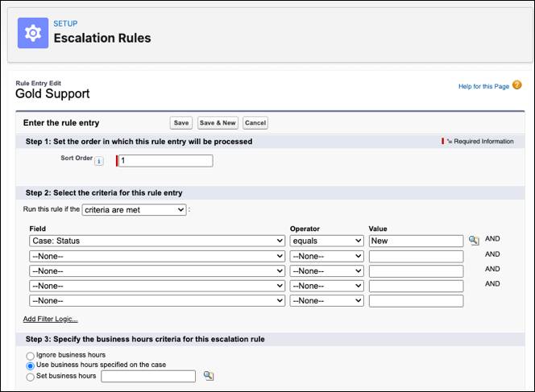
Task: Click the Sort Order info icon
Action: [99, 161]
